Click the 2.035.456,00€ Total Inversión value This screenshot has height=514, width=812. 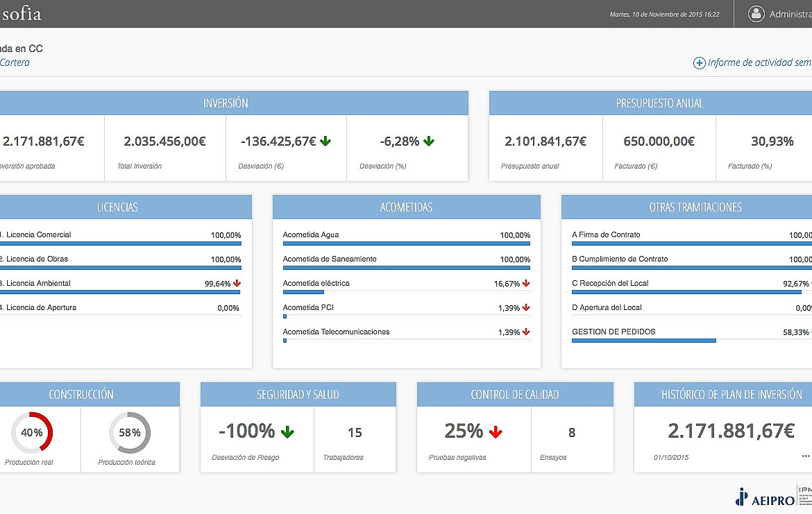point(164,142)
